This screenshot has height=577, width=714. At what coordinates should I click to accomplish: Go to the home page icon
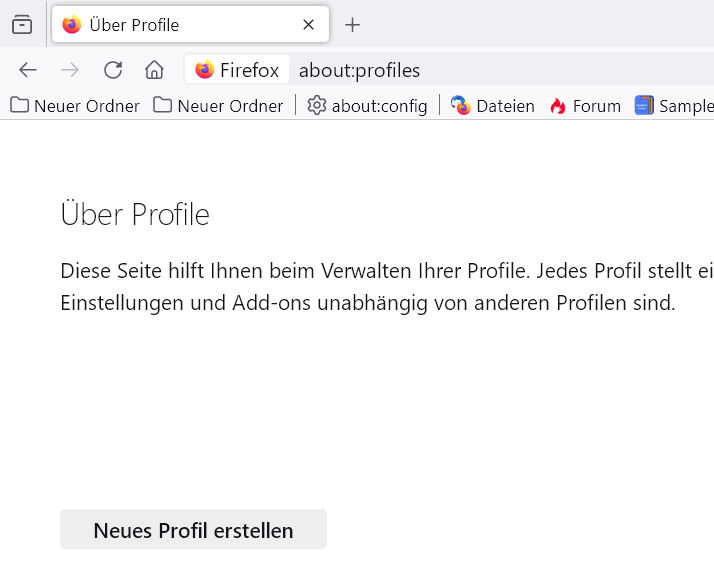tap(154, 70)
